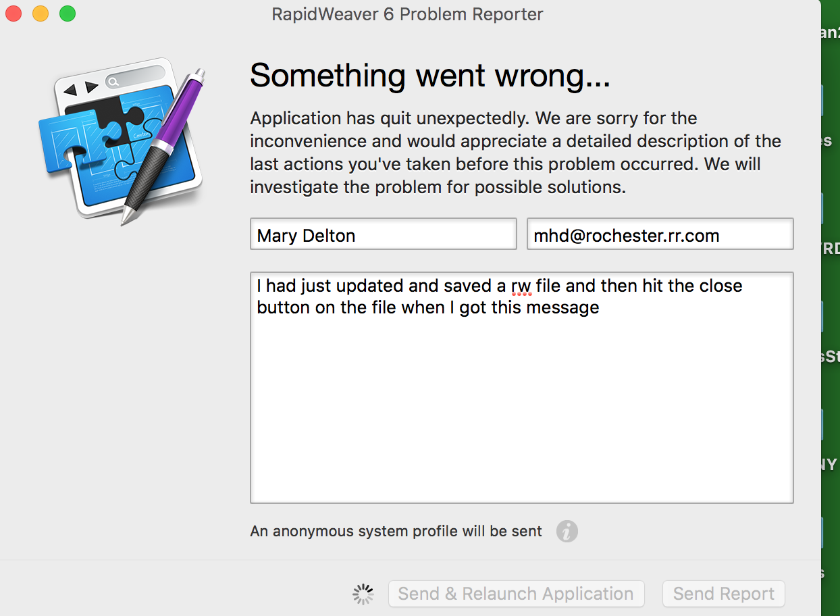Screen dimensions: 840x616
Task: Focus the name field containing Mary Delton
Action: tap(383, 235)
